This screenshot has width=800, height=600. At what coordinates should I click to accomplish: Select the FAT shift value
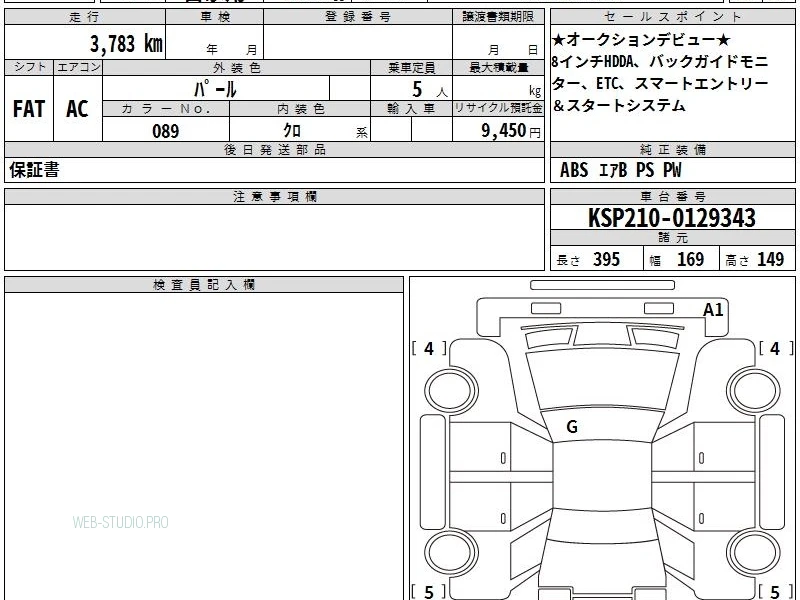tap(29, 109)
